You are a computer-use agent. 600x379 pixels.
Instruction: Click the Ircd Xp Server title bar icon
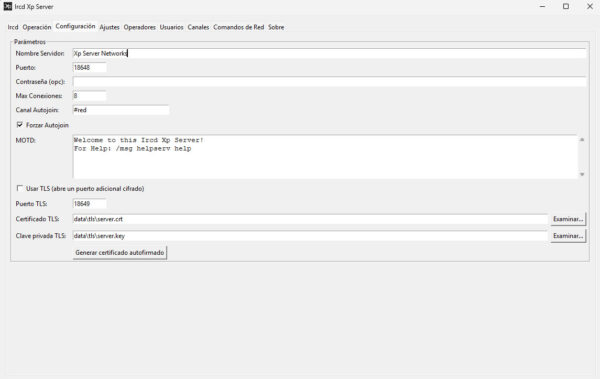pyautogui.click(x=8, y=7)
